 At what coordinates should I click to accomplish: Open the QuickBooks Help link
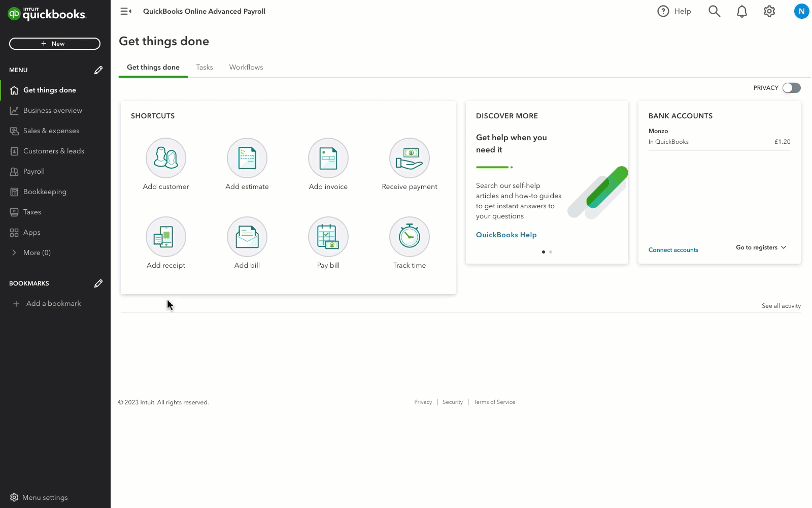[x=506, y=235]
